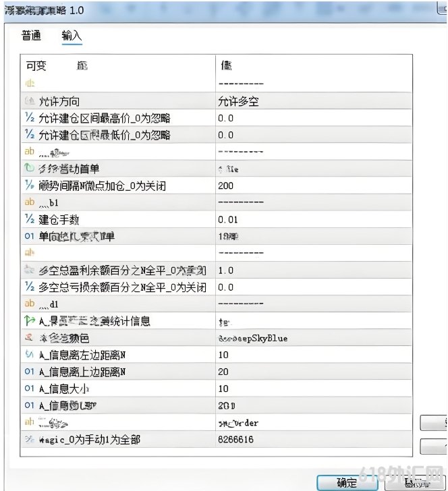Click the color-type icon in the DeepSkyBlue row
This screenshot has height=491, width=448.
[x=29, y=337]
